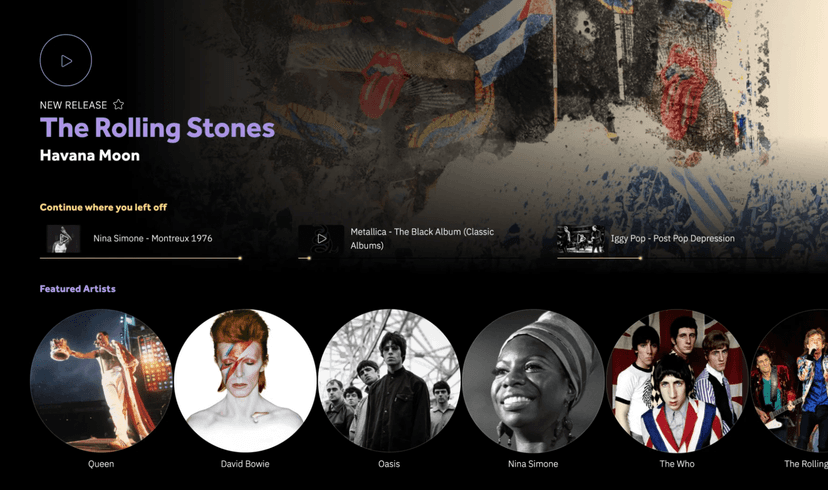Select the David Bowie artist portrait
Viewport: 828px width, 490px height.
[245, 381]
